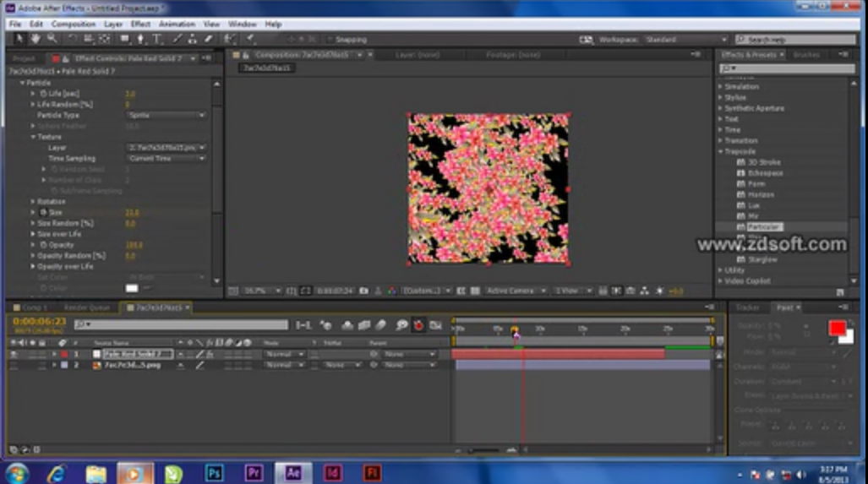
Task: Open Premiere Pro from Windows taskbar
Action: (x=254, y=473)
